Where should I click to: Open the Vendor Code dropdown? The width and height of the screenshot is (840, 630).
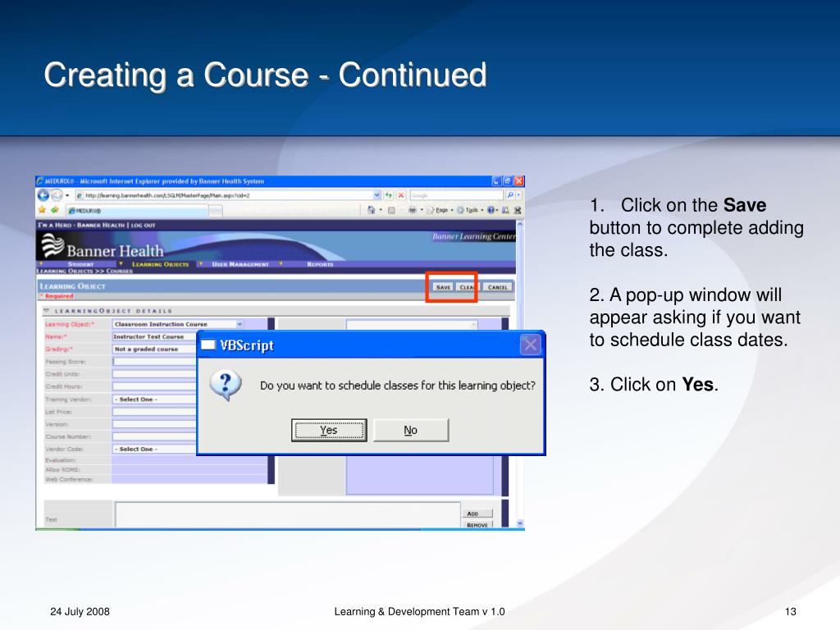tap(154, 449)
